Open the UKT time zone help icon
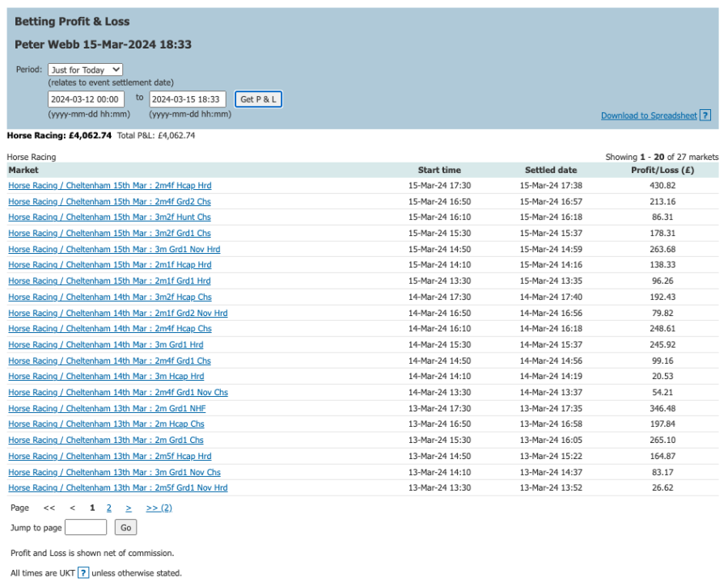This screenshot has height=586, width=728. (83, 573)
